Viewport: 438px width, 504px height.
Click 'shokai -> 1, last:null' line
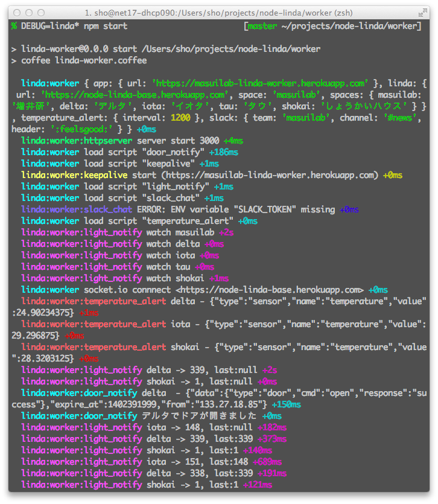149,382
